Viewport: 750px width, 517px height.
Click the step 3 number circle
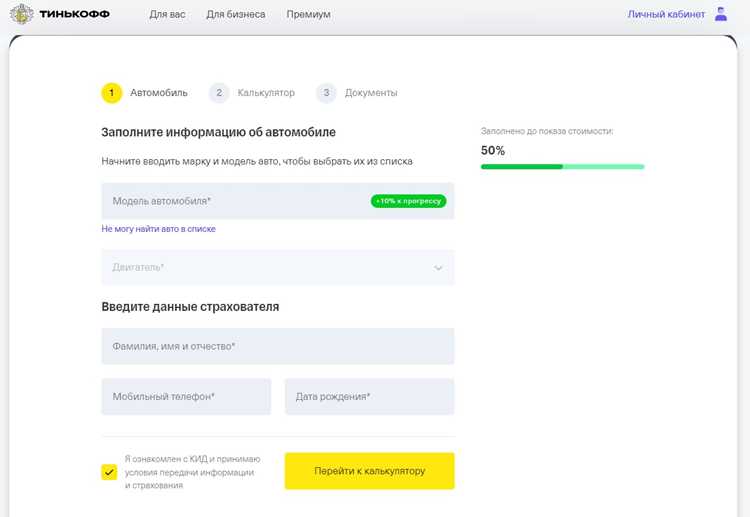click(x=326, y=93)
